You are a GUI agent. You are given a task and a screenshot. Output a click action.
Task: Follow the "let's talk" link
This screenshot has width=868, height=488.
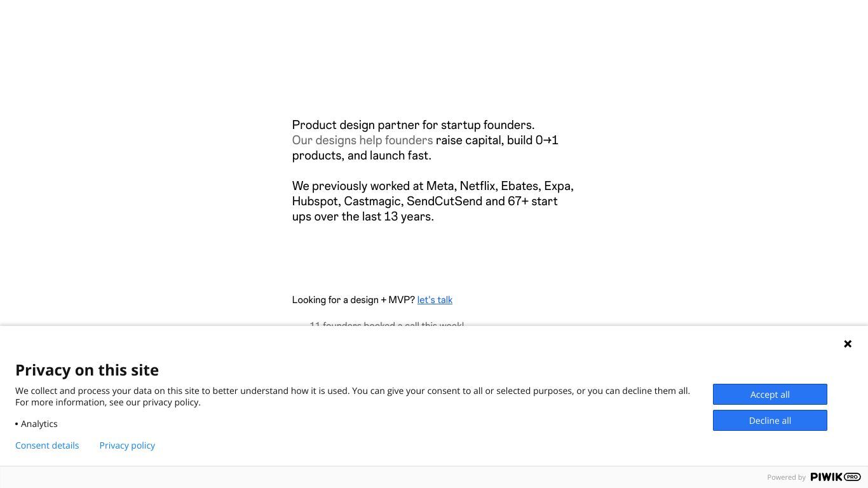point(435,300)
